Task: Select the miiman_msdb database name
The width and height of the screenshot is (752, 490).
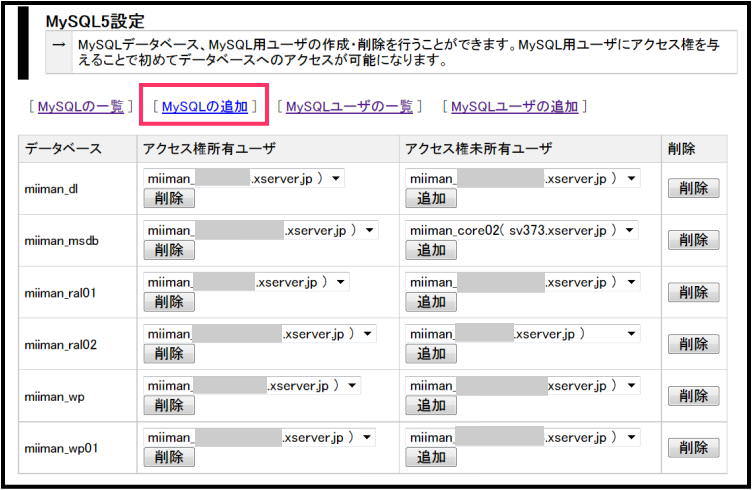Action: (61, 241)
